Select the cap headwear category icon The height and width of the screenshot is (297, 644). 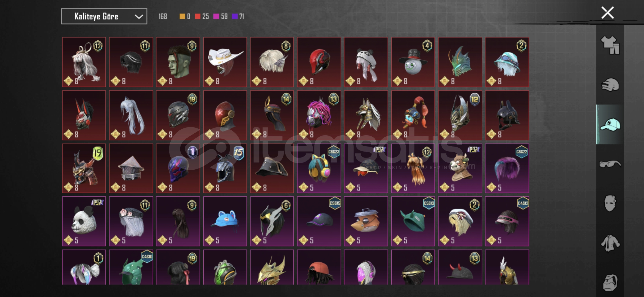coord(610,125)
